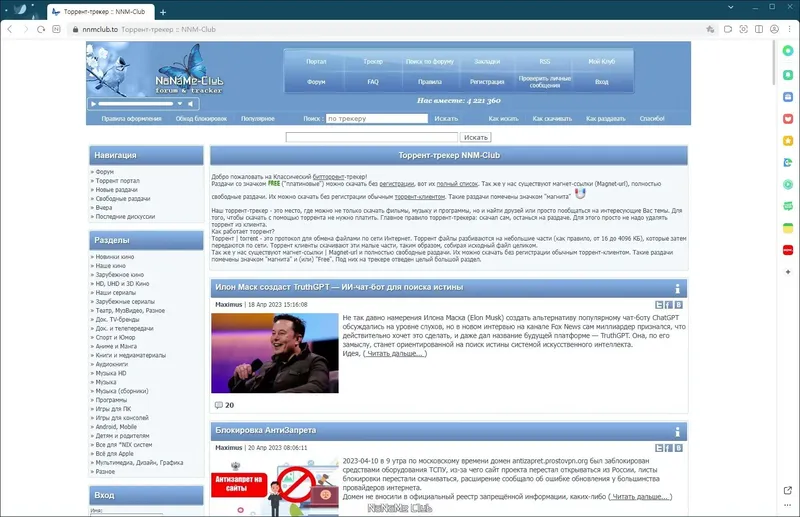Screen dimensions: 800x517
Task: Click the magnet icon in welcome text
Action: pos(580,194)
